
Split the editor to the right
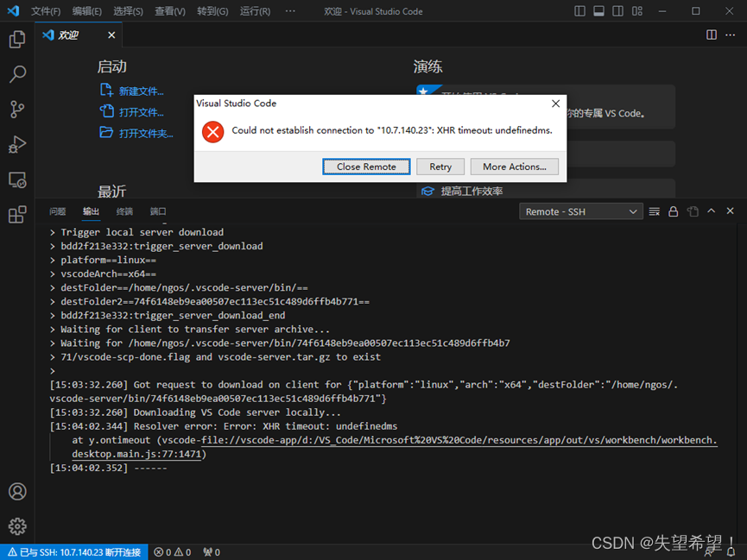pyautogui.click(x=712, y=35)
